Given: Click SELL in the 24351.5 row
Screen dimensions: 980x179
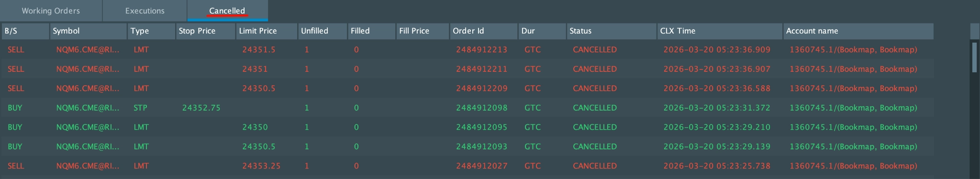Looking at the screenshot, I should point(16,50).
